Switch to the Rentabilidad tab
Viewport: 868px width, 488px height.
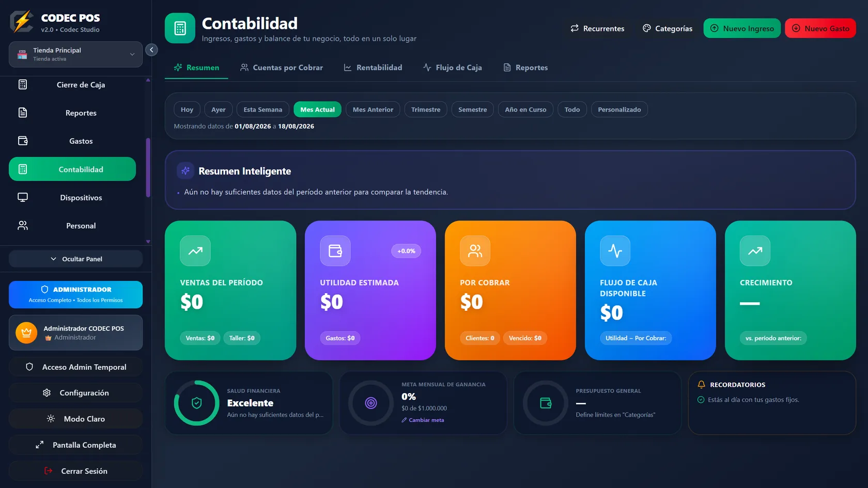coord(373,68)
